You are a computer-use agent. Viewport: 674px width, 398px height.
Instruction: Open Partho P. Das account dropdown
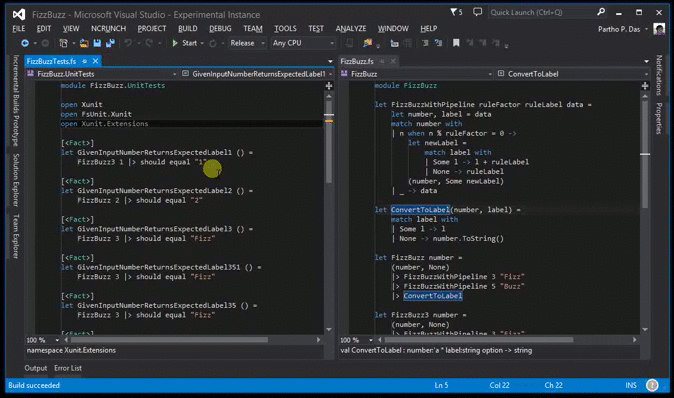click(x=646, y=29)
